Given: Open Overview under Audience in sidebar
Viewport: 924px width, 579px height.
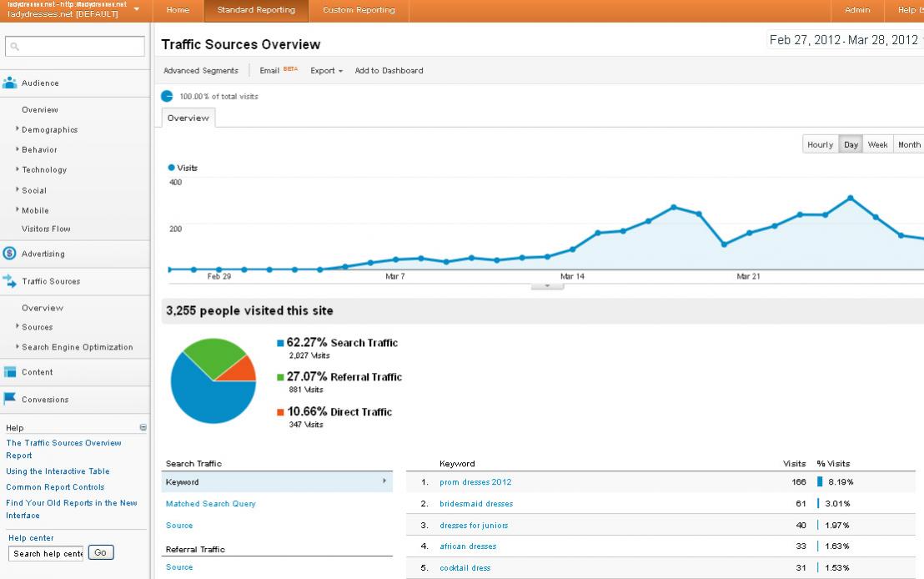Looking at the screenshot, I should 40,109.
